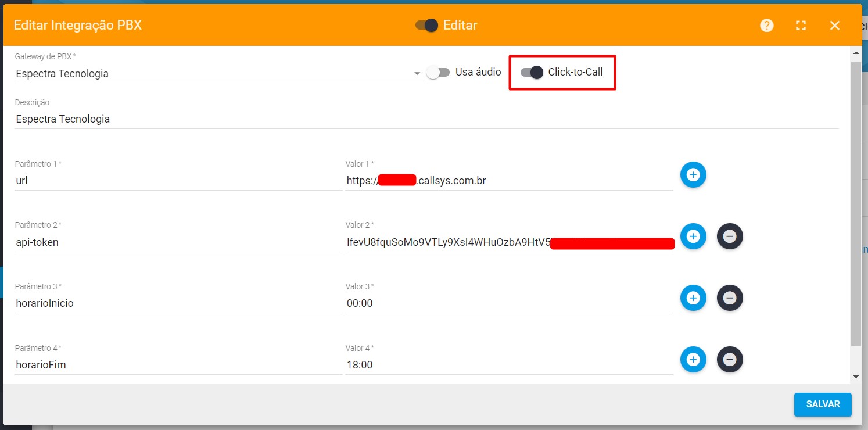The width and height of the screenshot is (868, 430).
Task: Expand the gateway selection list arrow
Action: pos(417,73)
